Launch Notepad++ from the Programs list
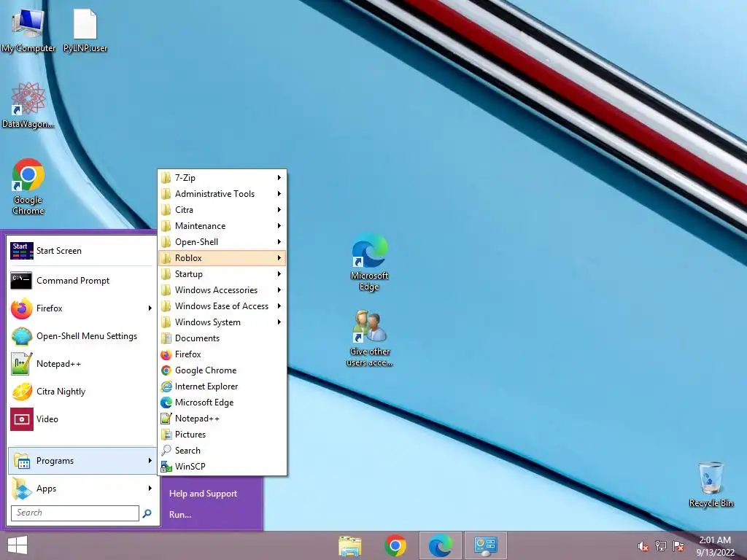The width and height of the screenshot is (747, 560). 222,418
